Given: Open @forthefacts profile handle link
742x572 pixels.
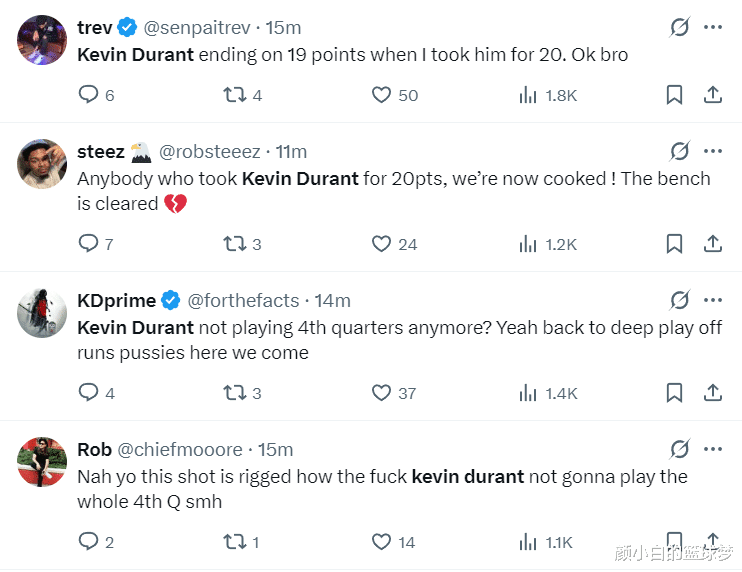Looking at the screenshot, I should 245,300.
